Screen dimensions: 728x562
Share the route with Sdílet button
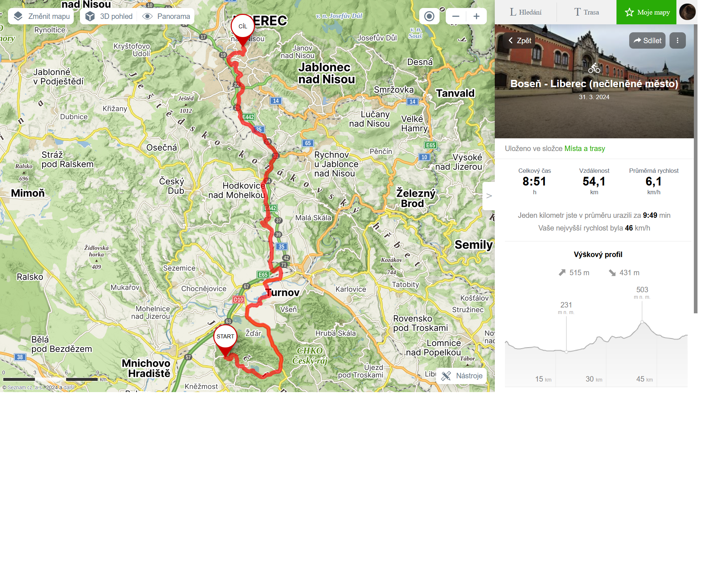pyautogui.click(x=647, y=40)
